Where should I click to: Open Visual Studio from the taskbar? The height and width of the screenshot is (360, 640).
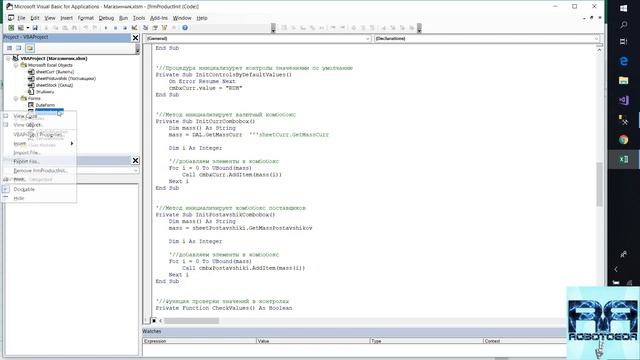point(623,100)
